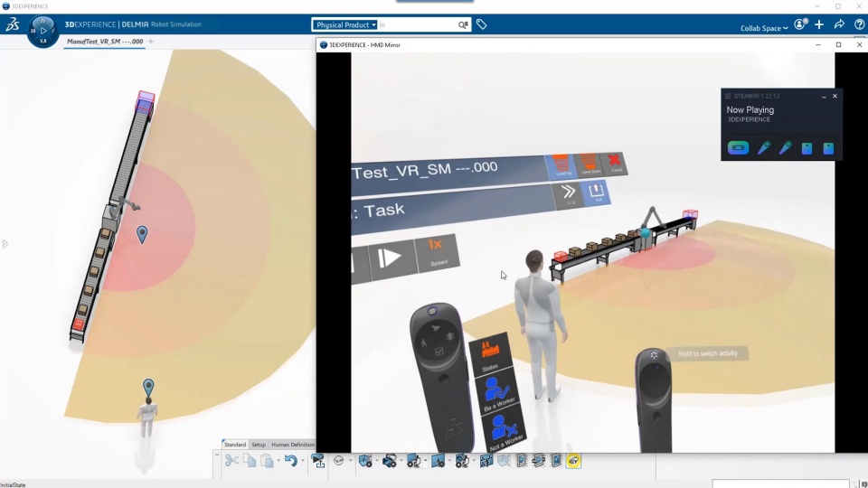Click the VR headset with gear icon
The height and width of the screenshot is (488, 868).
pyautogui.click(x=390, y=460)
